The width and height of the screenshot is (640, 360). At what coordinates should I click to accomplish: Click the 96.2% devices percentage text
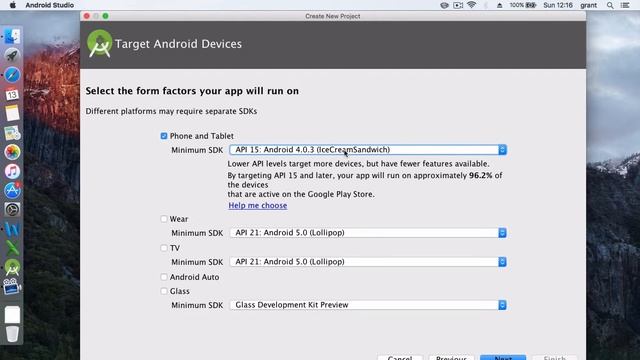point(480,176)
